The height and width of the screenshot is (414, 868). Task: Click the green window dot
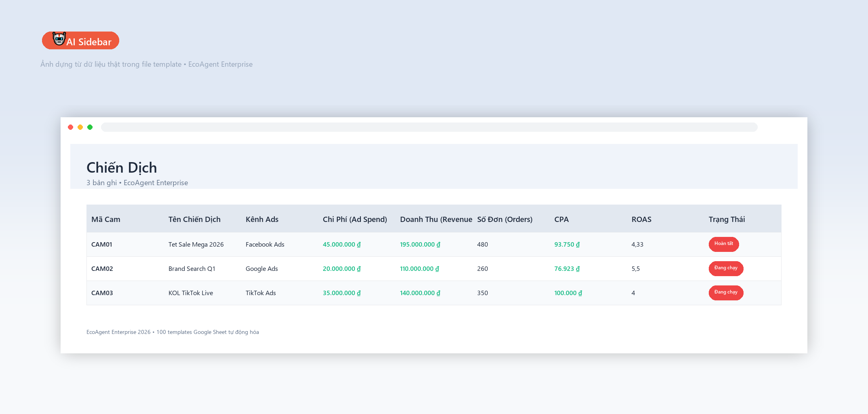pos(90,127)
